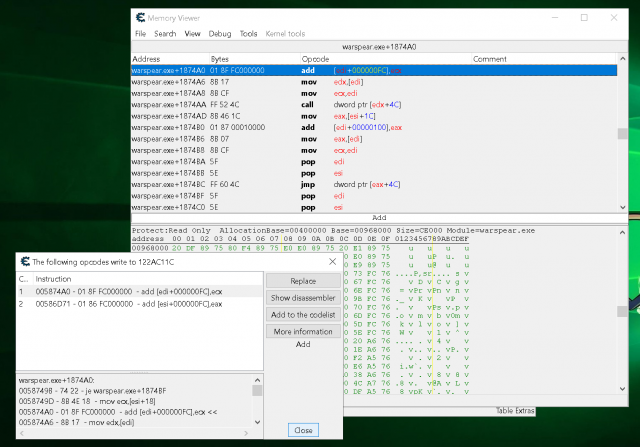Open the Debug menu

[x=219, y=33]
